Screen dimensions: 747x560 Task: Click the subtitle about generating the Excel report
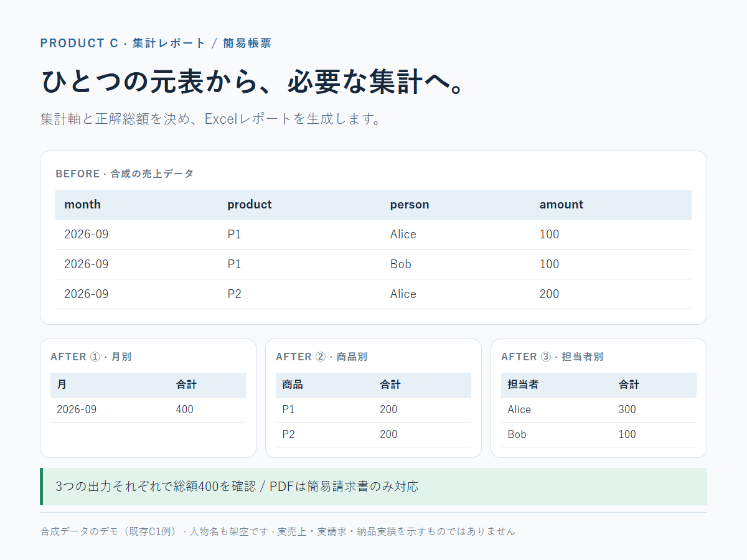(x=210, y=119)
